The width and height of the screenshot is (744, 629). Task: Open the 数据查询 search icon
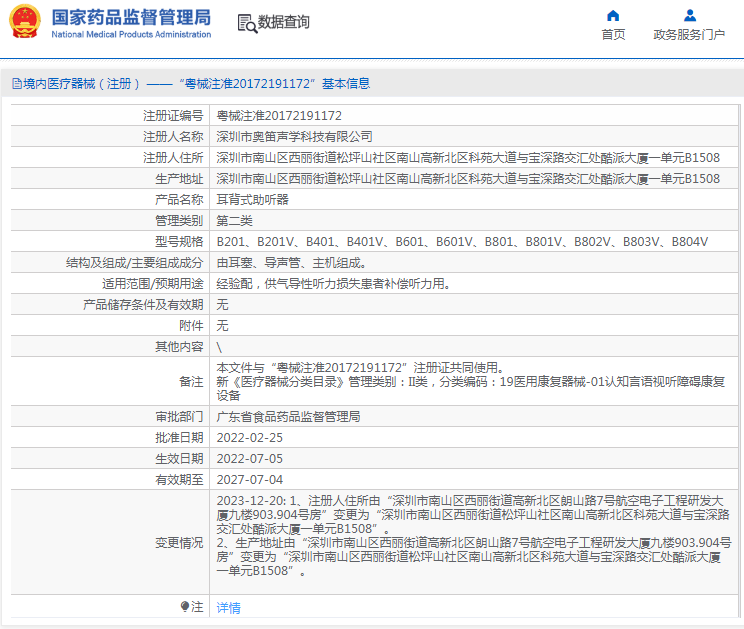pyautogui.click(x=247, y=23)
